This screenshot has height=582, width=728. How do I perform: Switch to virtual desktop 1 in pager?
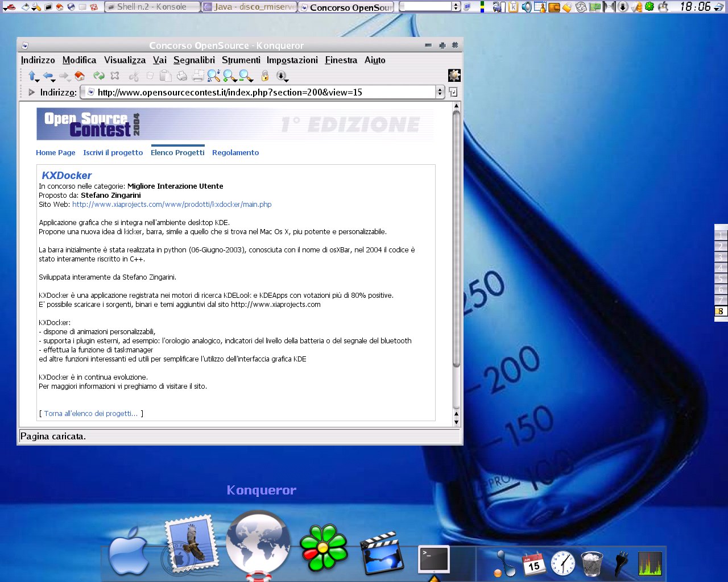[721, 235]
